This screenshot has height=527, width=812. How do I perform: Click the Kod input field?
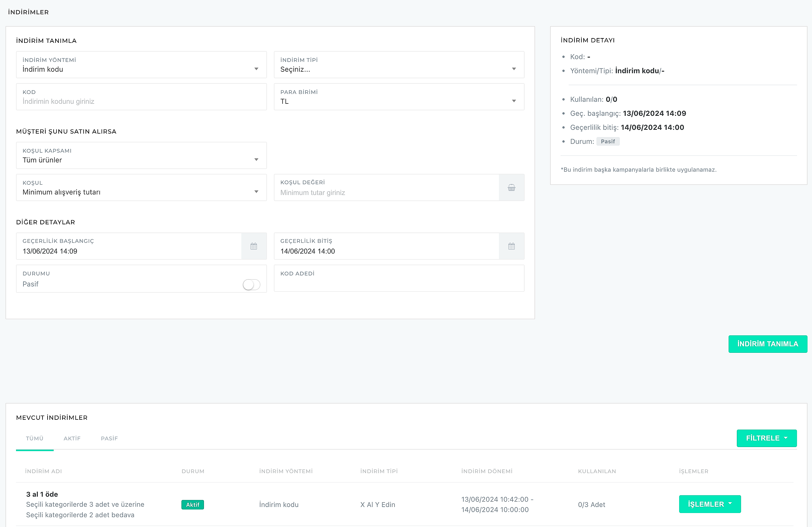[x=141, y=102]
